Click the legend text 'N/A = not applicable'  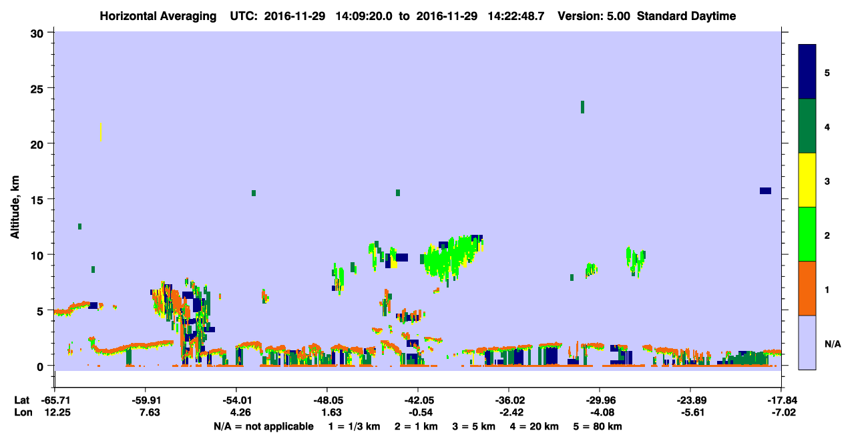point(263,426)
